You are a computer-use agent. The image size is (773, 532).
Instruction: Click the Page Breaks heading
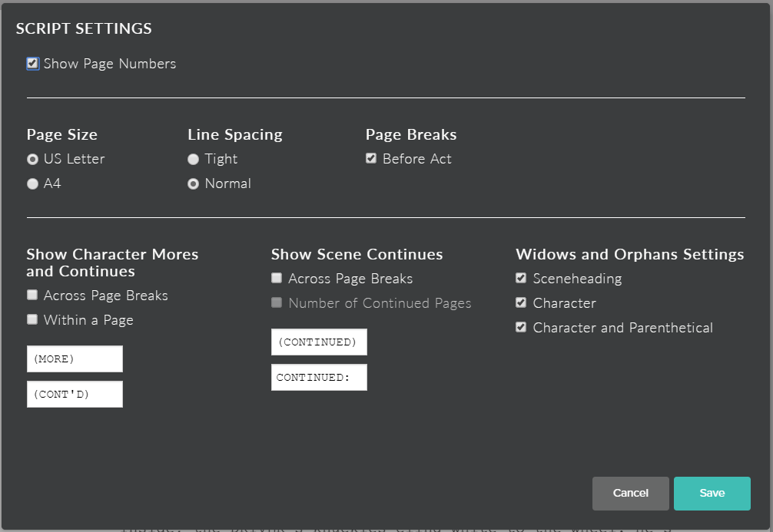pos(411,134)
